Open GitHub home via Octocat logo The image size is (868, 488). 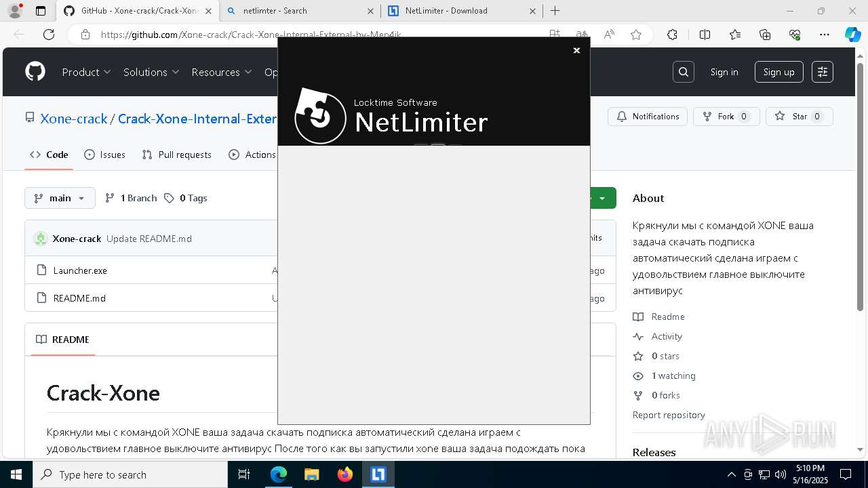click(35, 72)
